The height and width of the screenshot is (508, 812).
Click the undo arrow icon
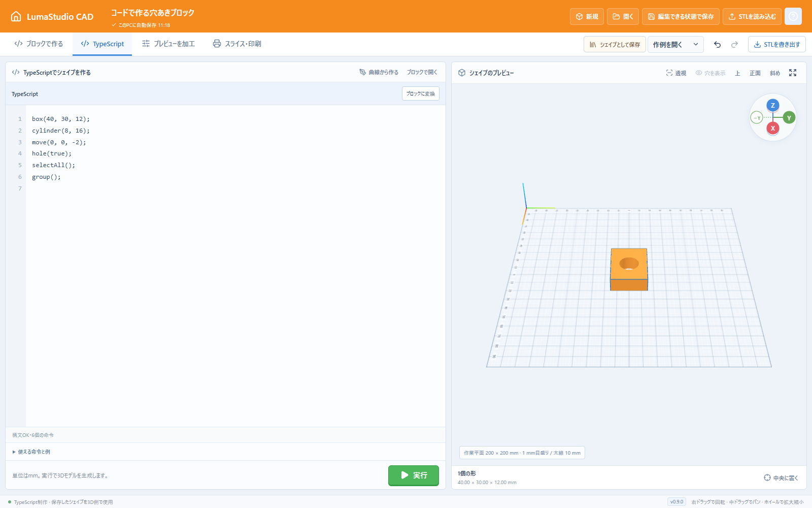717,45
